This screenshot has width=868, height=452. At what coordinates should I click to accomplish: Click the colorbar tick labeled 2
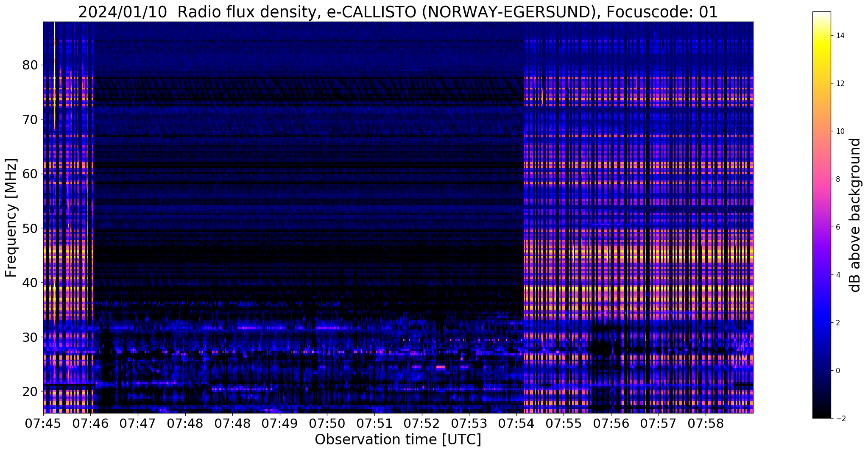[x=838, y=323]
